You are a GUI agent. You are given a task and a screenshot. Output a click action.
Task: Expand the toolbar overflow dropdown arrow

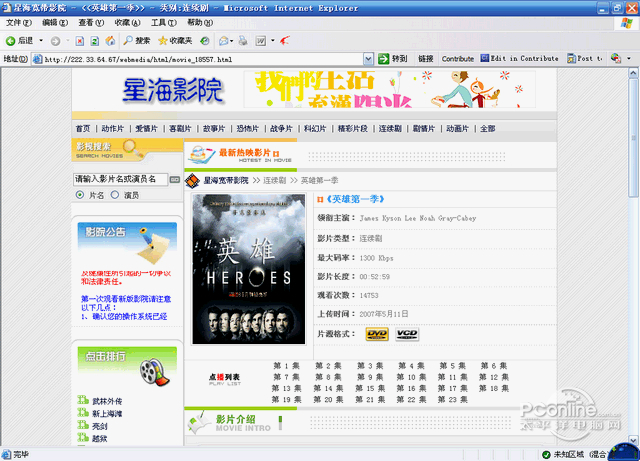point(629,58)
